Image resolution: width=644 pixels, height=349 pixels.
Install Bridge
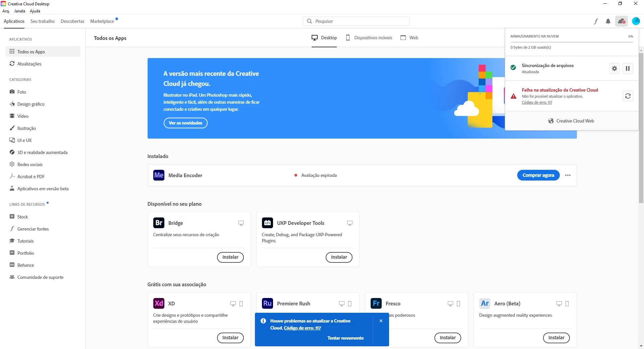(x=230, y=257)
